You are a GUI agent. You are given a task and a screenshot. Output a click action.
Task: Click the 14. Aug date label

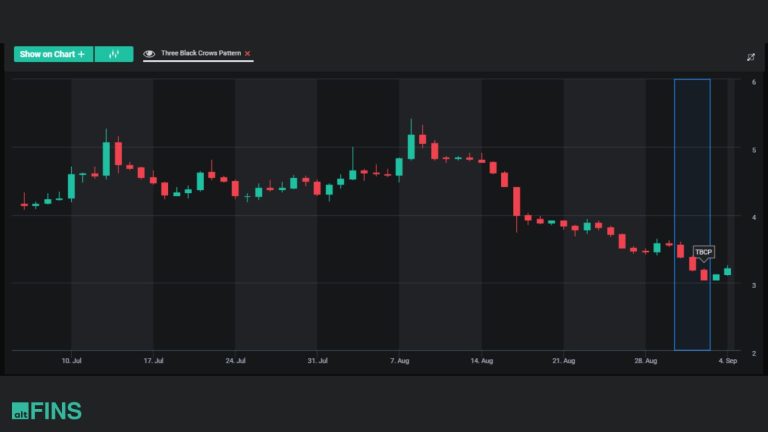point(481,360)
